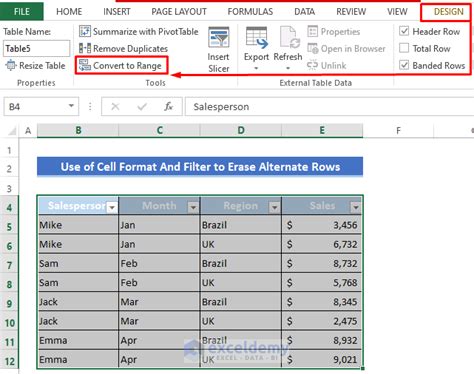Click cell with sales value 2,475
The width and height of the screenshot is (474, 374).
322,321
